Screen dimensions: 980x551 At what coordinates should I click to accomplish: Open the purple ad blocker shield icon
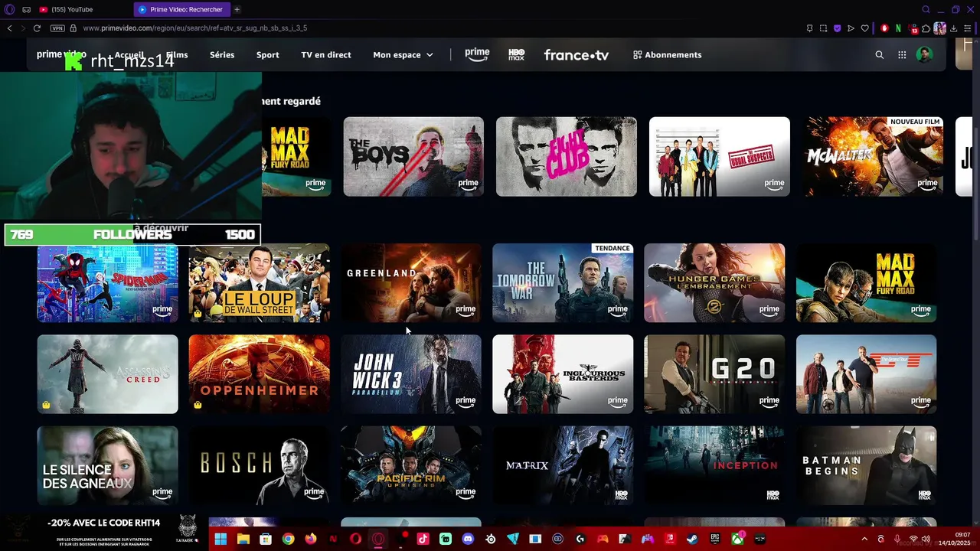[837, 28]
